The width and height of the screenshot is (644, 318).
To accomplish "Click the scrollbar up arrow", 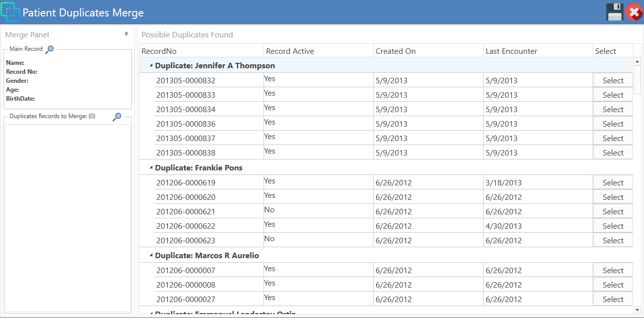I will pyautogui.click(x=637, y=61).
